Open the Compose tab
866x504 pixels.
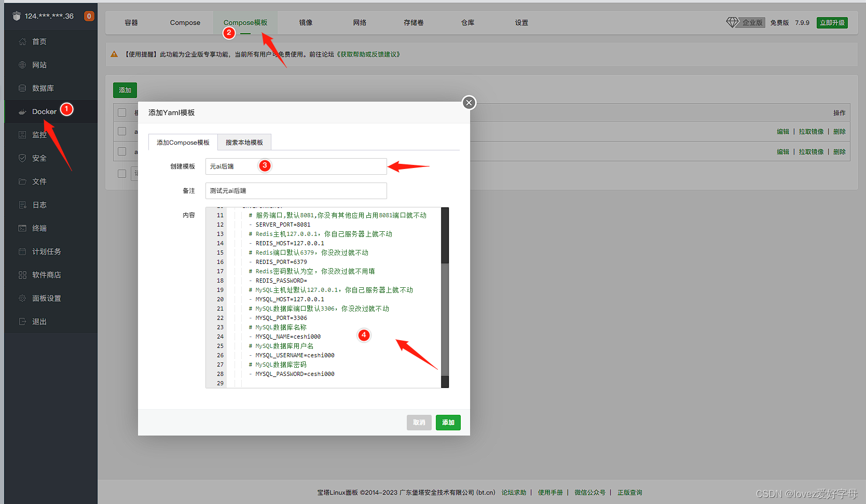pyautogui.click(x=185, y=22)
